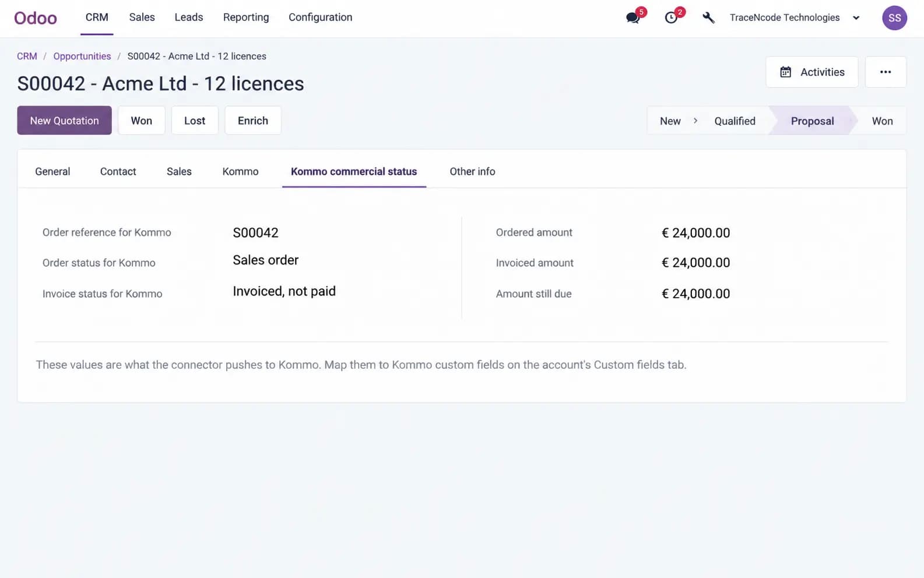Expand the TraceNcode Technologies company dropdown
924x578 pixels.
(x=795, y=17)
